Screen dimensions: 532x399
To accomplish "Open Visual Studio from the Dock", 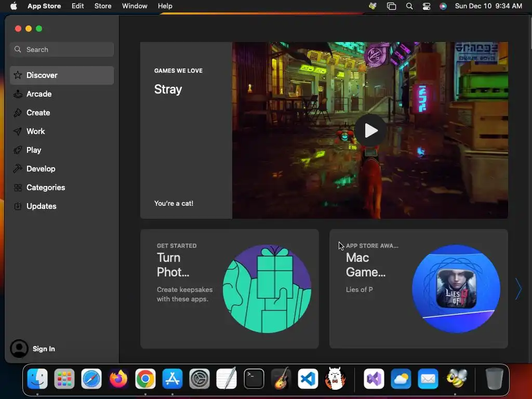I will [x=374, y=379].
